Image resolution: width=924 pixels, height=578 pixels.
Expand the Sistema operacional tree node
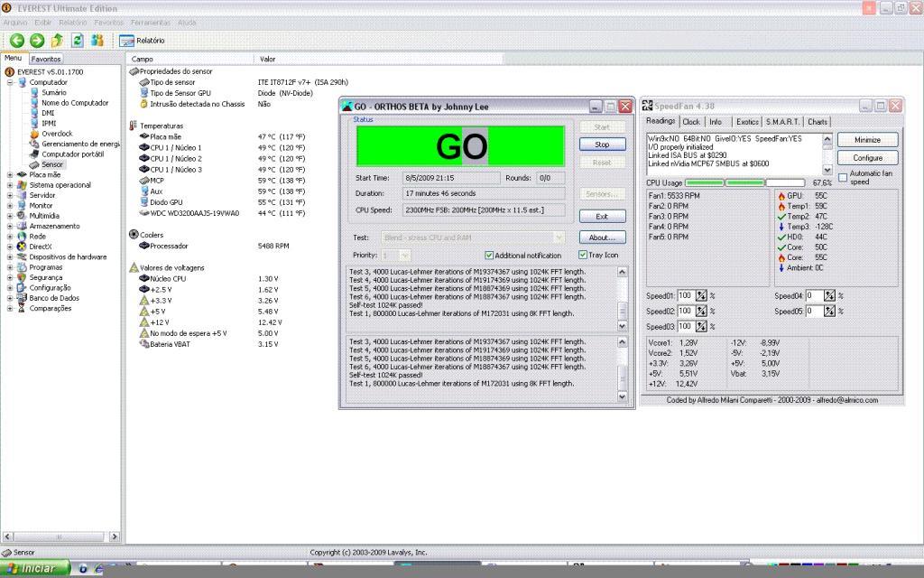pyautogui.click(x=10, y=185)
